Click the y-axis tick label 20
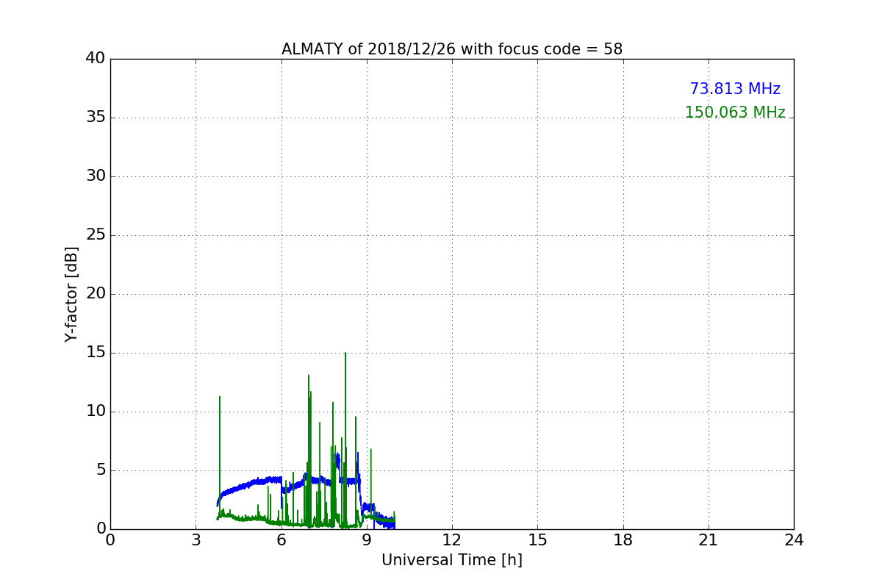Image resolution: width=882 pixels, height=588 pixels. pyautogui.click(x=96, y=294)
